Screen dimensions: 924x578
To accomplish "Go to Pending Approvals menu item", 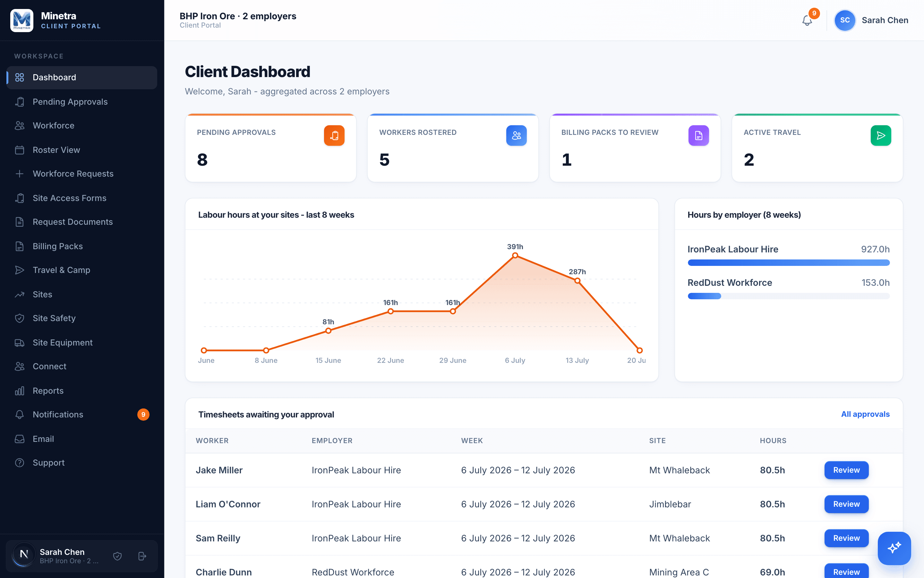I will pos(82,102).
